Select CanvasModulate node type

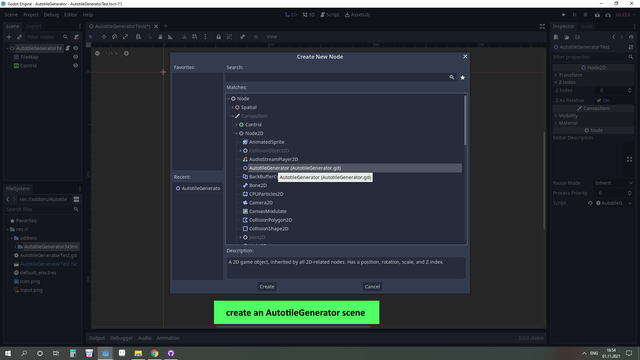pyautogui.click(x=268, y=211)
